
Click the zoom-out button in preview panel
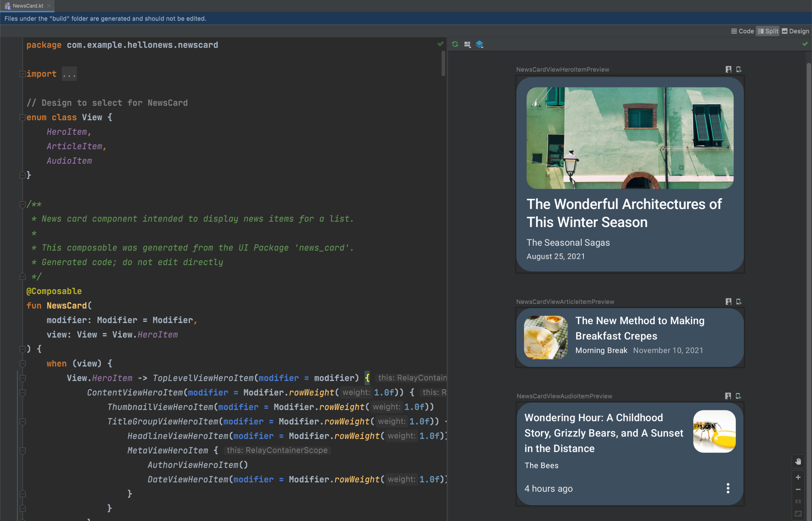(798, 489)
